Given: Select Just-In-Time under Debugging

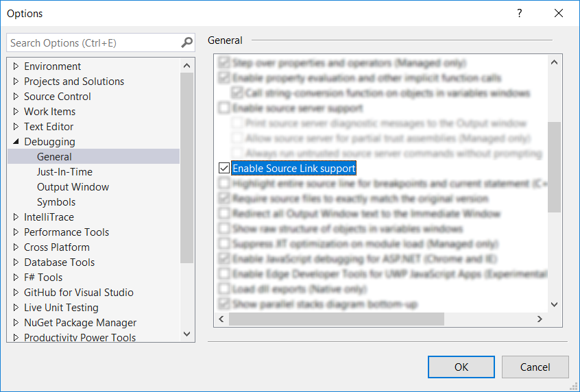Looking at the screenshot, I should pos(64,172).
